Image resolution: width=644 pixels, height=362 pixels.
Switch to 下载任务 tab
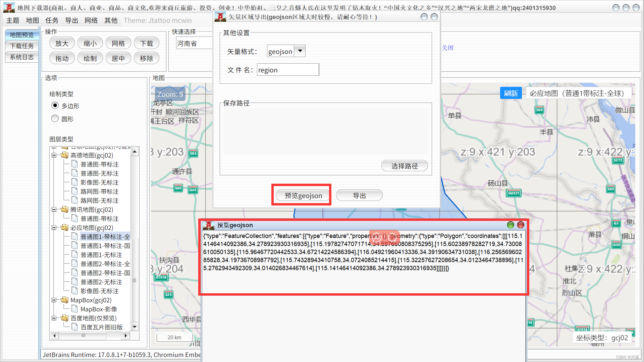pyautogui.click(x=22, y=46)
